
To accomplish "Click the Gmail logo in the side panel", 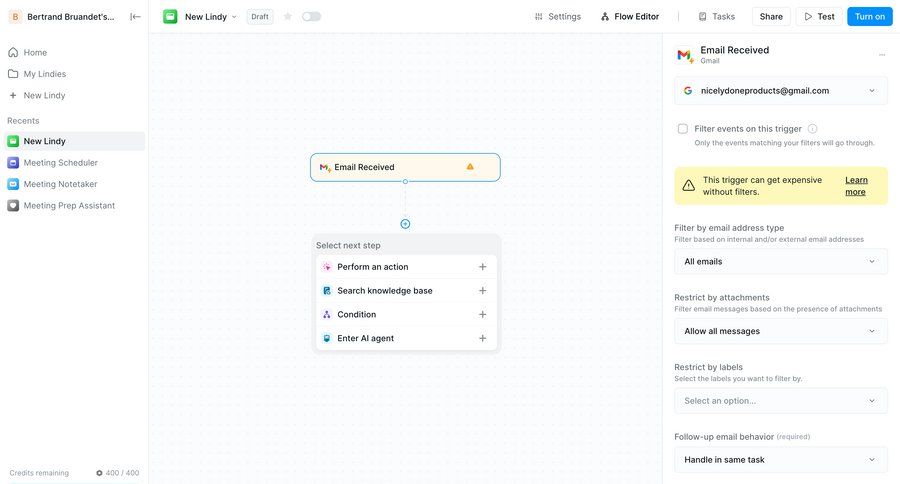I will point(685,55).
